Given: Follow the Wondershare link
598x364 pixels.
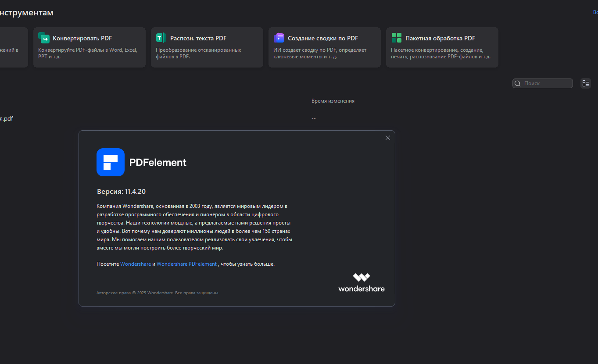Looking at the screenshot, I should (x=136, y=264).
